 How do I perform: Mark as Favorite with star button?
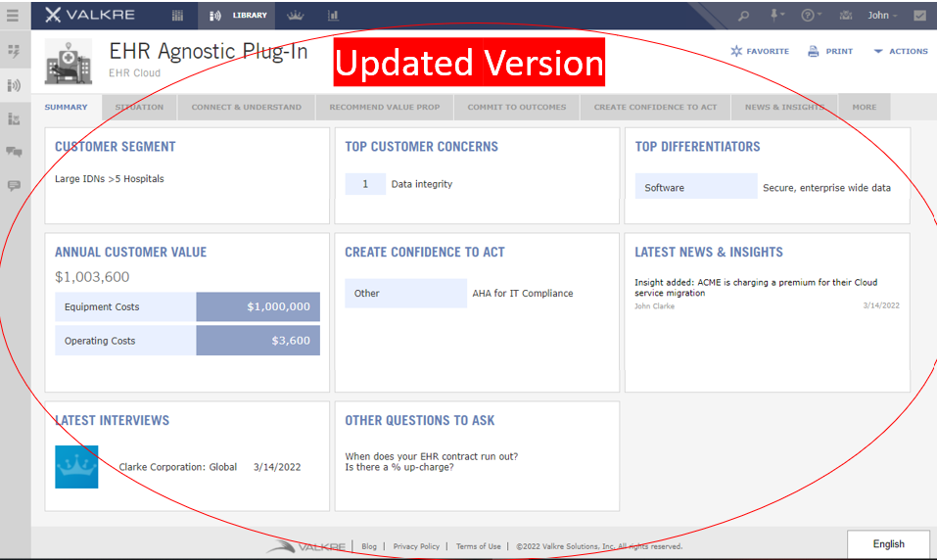coord(760,51)
